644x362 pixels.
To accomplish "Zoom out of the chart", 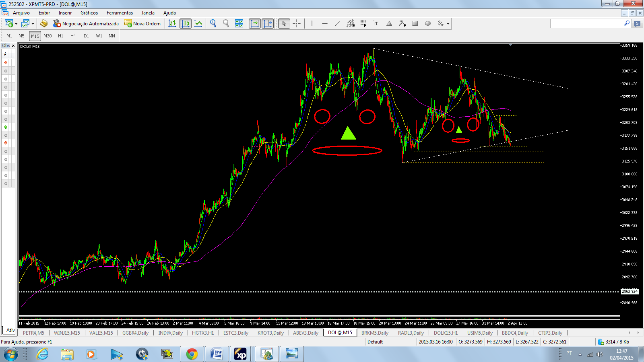I will pos(226,23).
